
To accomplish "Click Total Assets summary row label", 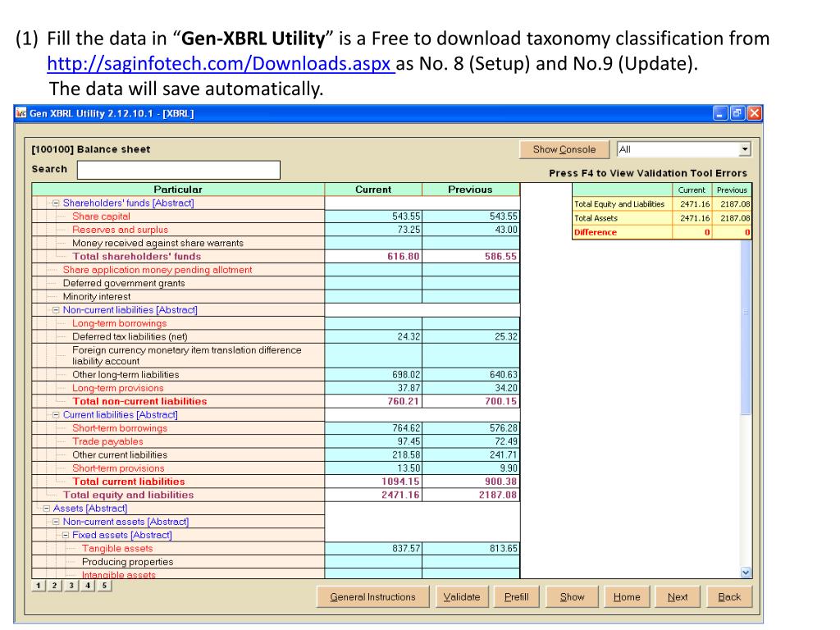I will [596, 218].
